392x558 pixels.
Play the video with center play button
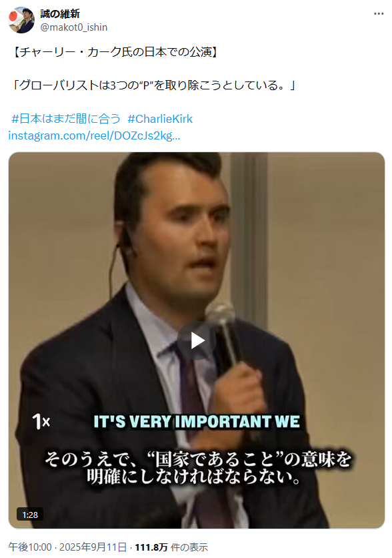(197, 340)
